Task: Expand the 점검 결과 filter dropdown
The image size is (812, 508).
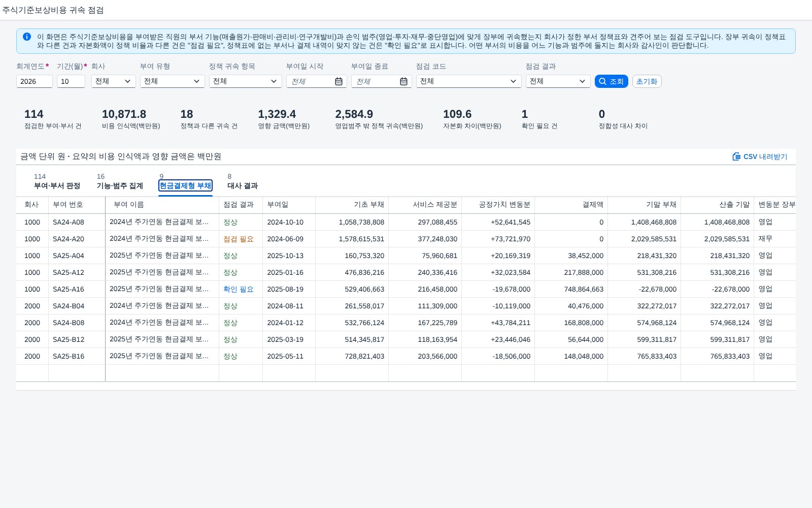Action: [558, 81]
